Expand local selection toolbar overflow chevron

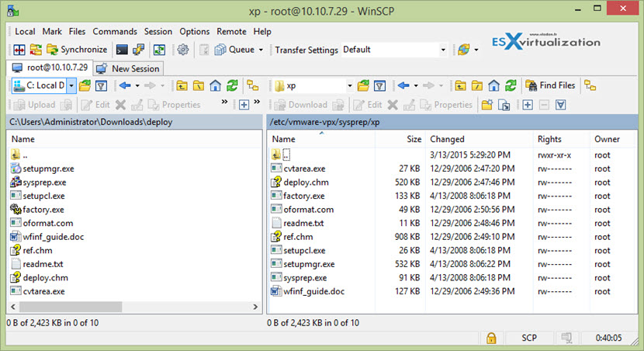(x=257, y=102)
